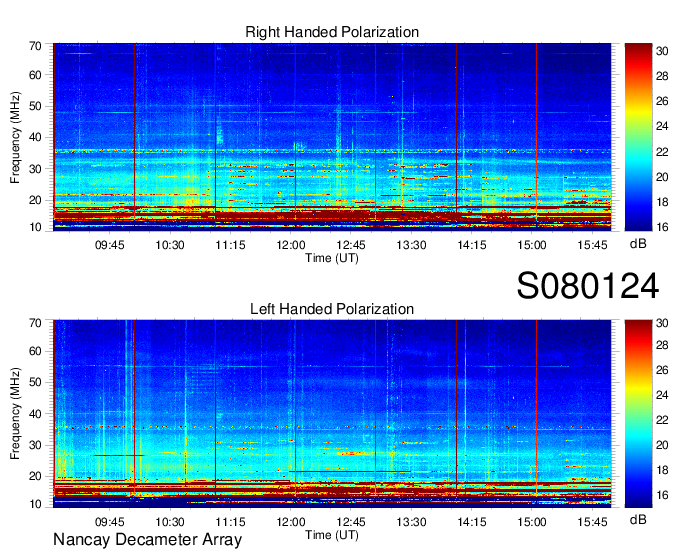Click 11:15 time tick under Left Handed plot
This screenshot has height=552, width=680.
pos(230,522)
